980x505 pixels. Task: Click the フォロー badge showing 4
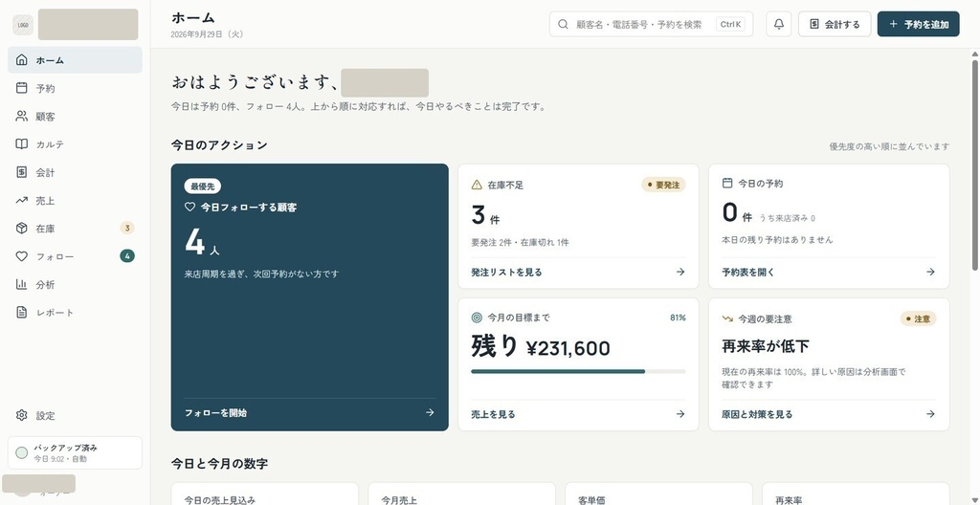pos(127,256)
